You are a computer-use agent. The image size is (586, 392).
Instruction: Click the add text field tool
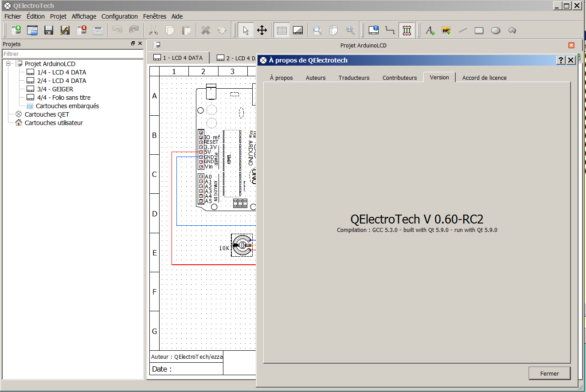point(430,30)
